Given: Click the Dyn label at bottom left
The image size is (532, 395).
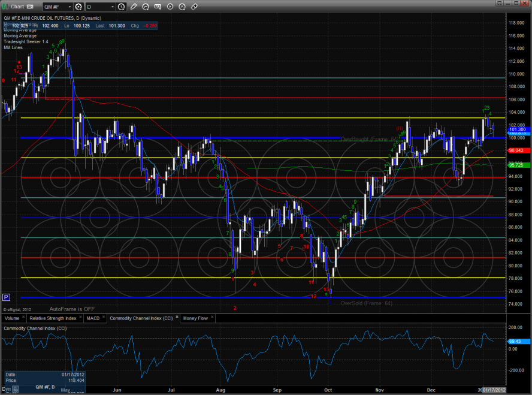Looking at the screenshot, I should click(x=7, y=389).
